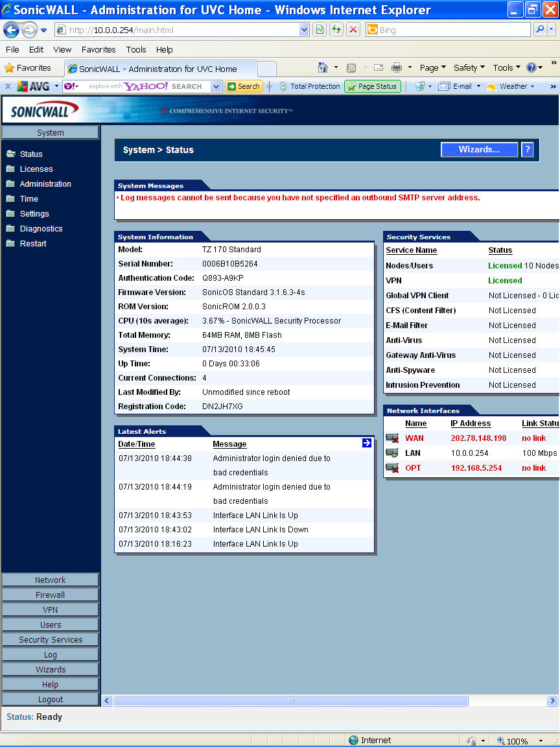Click the Read Mail envelope icon in command bar
Screen dimensions: 560x747
click(x=379, y=67)
